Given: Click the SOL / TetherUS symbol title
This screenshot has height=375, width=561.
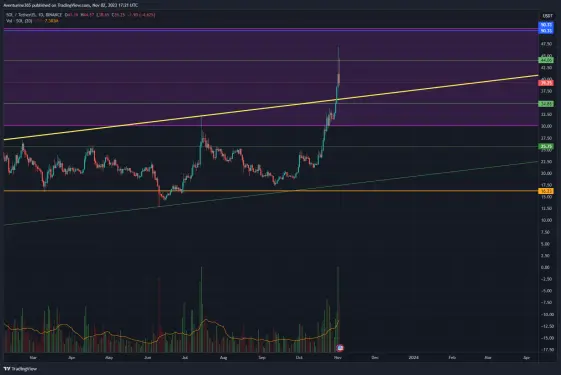Looking at the screenshot, I should point(34,15).
